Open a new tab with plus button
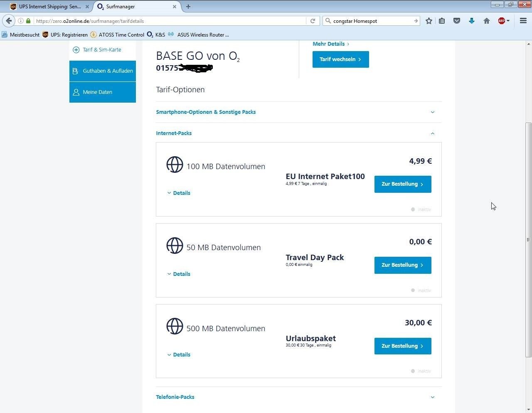532x413 pixels. (188, 7)
